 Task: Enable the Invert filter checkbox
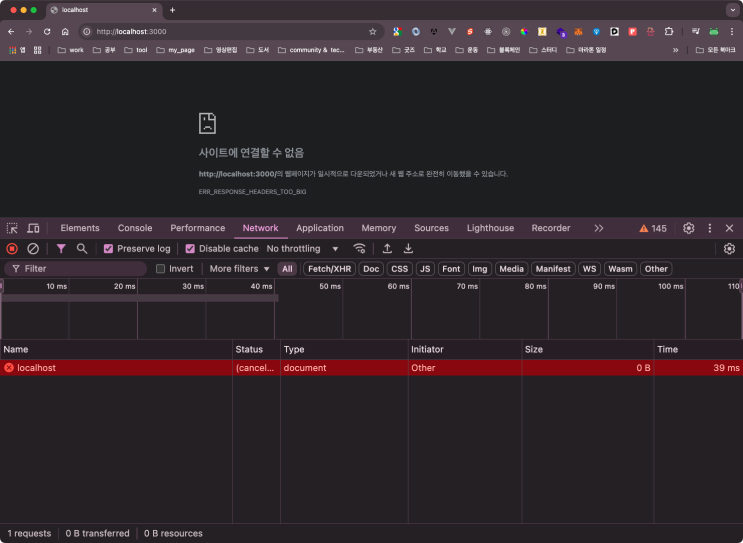[x=160, y=269]
